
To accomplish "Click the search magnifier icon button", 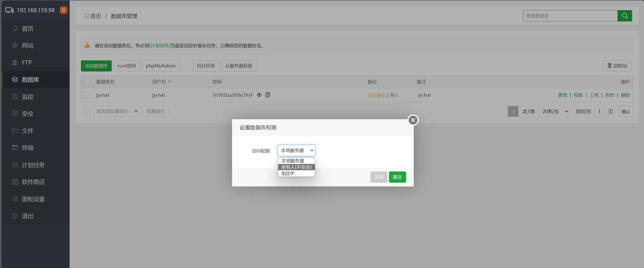I will tap(625, 16).
